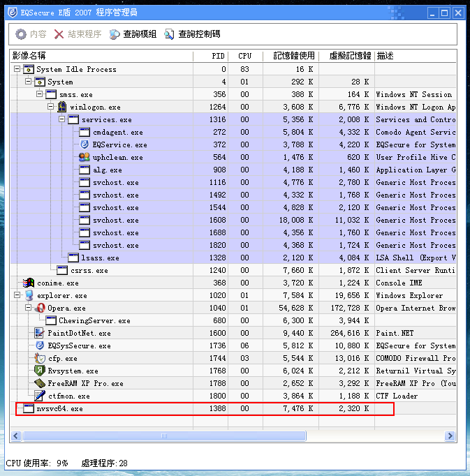Click the 查詢控制碼 toolbar label
Screen dimensions: 470x476
(199, 34)
